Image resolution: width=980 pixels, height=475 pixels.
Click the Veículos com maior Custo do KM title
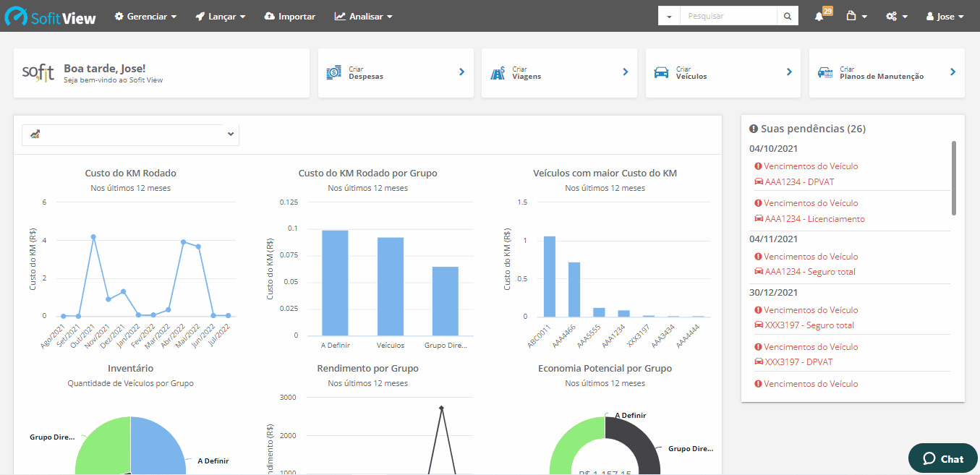[605, 173]
